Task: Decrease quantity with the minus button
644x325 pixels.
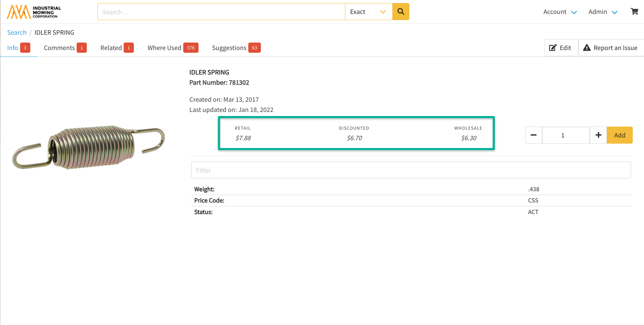Action: (533, 135)
